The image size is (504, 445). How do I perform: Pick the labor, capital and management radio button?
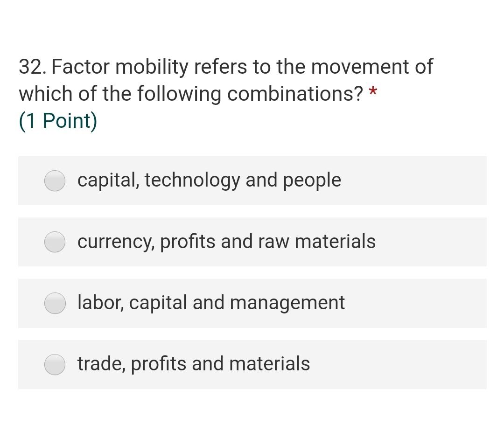(55, 304)
